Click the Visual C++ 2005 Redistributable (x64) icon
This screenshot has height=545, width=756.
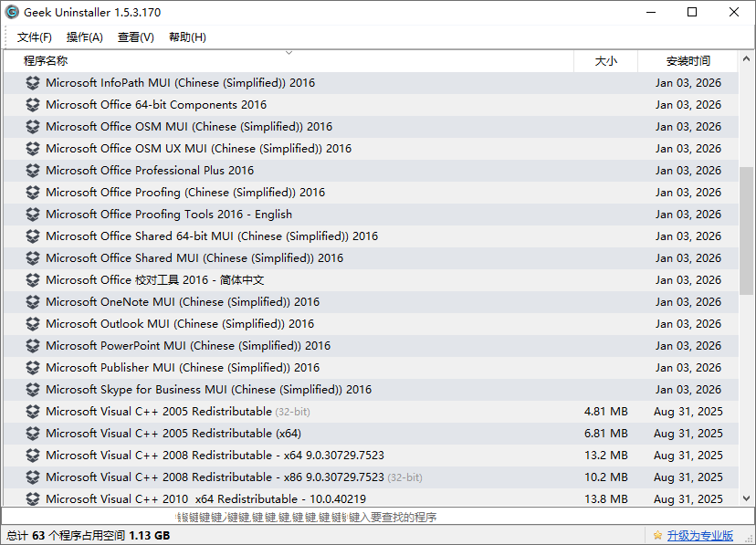pyautogui.click(x=30, y=433)
